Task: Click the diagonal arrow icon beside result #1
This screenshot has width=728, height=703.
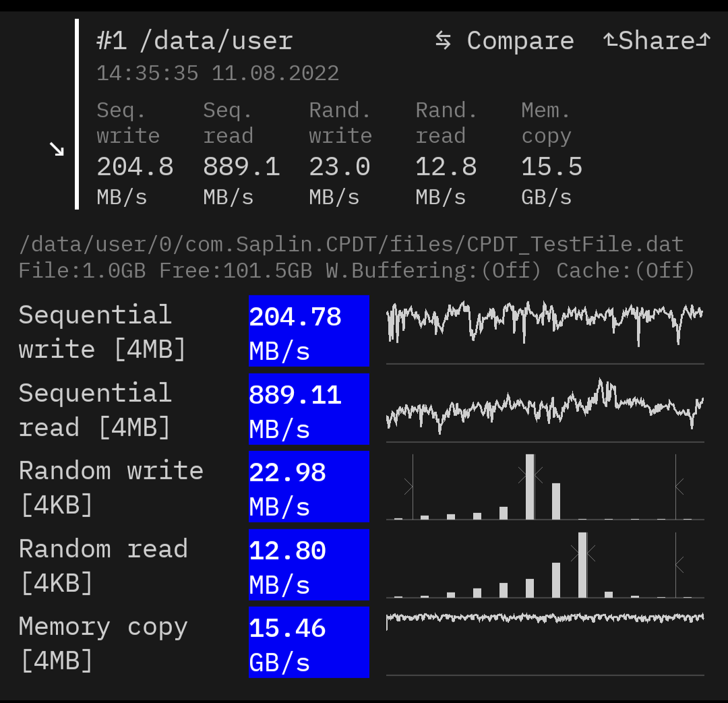Action: pyautogui.click(x=57, y=149)
